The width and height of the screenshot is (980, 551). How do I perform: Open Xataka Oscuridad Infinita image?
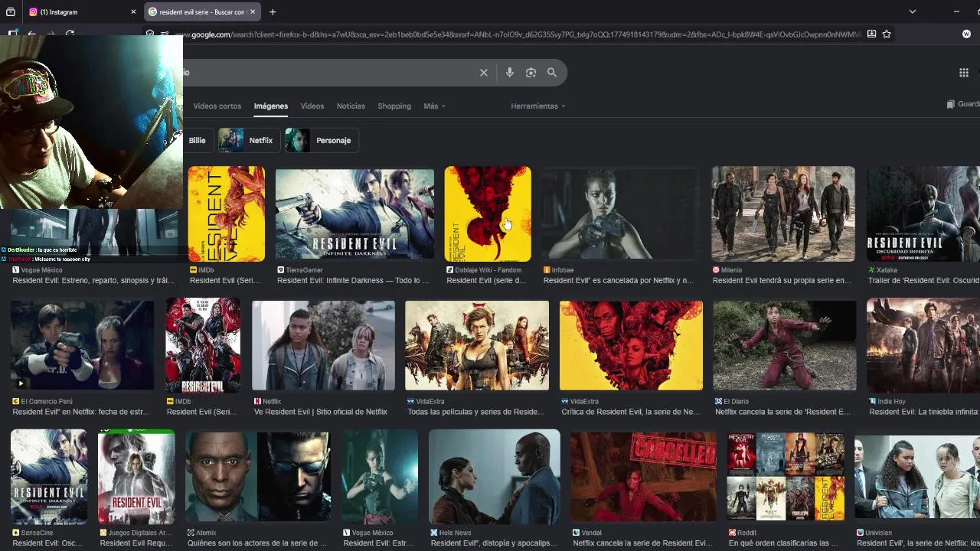click(x=923, y=214)
